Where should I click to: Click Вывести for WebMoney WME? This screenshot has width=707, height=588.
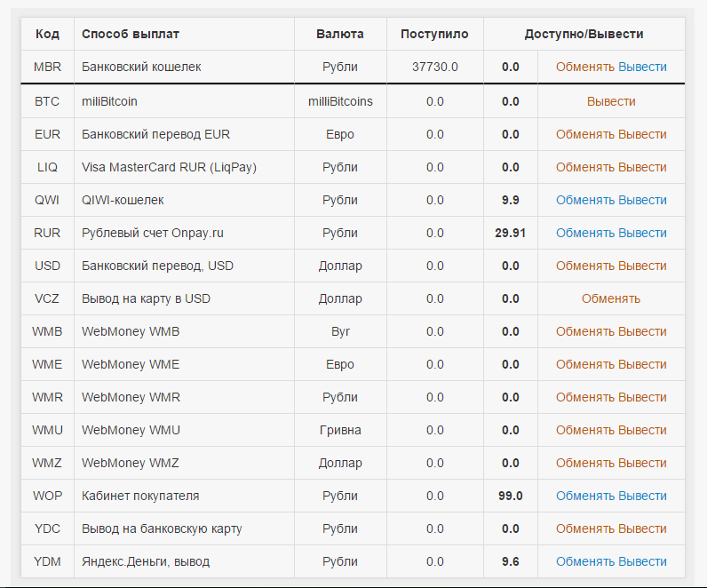point(642,364)
